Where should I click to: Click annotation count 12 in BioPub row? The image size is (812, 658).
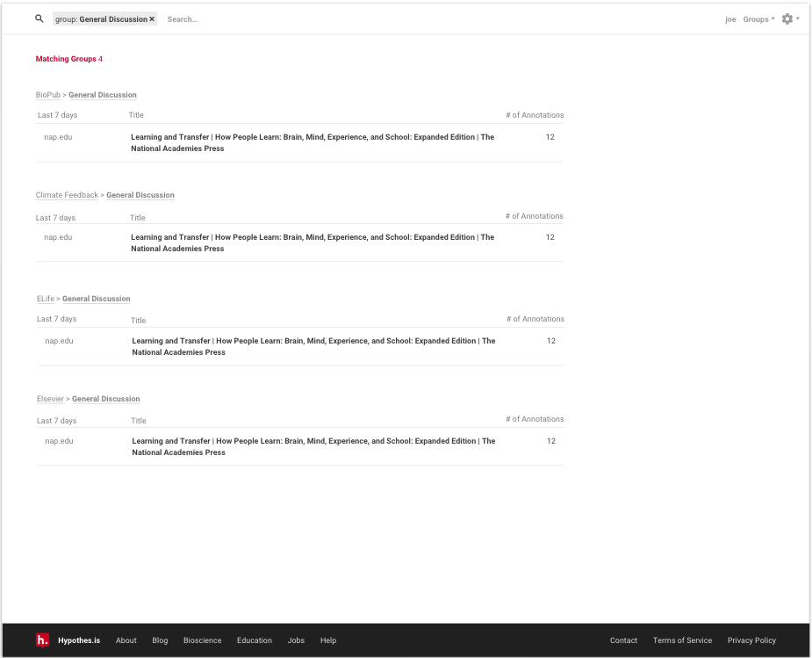[550, 137]
